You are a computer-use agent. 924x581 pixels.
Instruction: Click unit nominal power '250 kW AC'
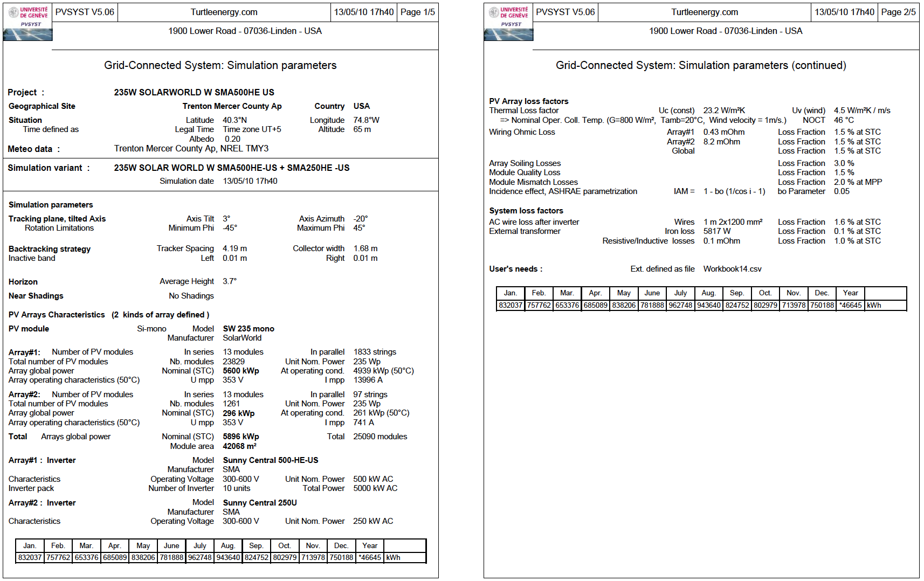coord(373,521)
